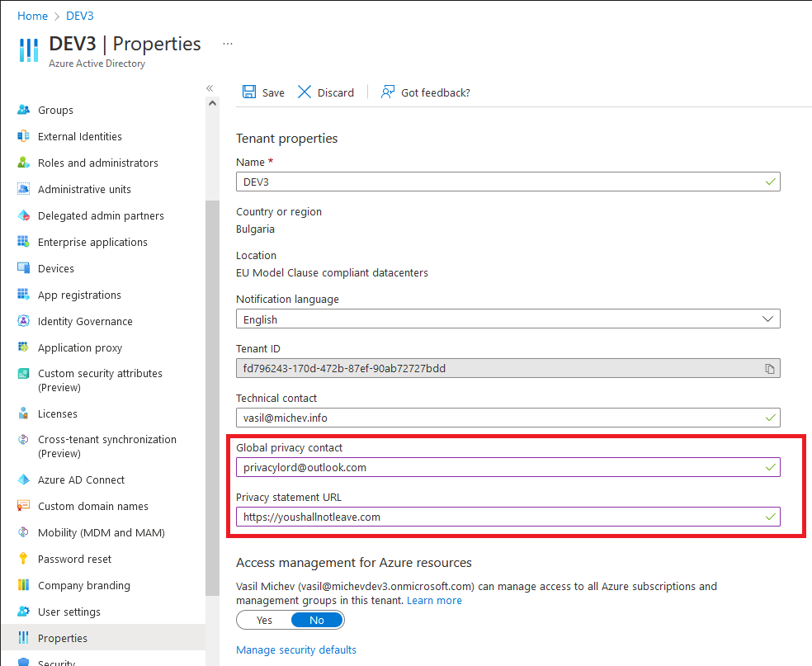Viewport: 812px width, 666px height.
Task: Copy the Tenant ID with copy icon
Action: 769,368
